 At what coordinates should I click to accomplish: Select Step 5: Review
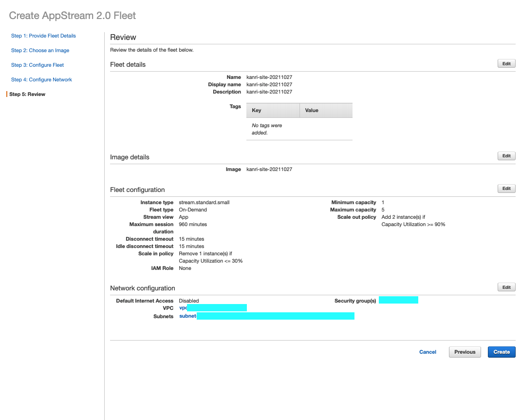pos(27,94)
